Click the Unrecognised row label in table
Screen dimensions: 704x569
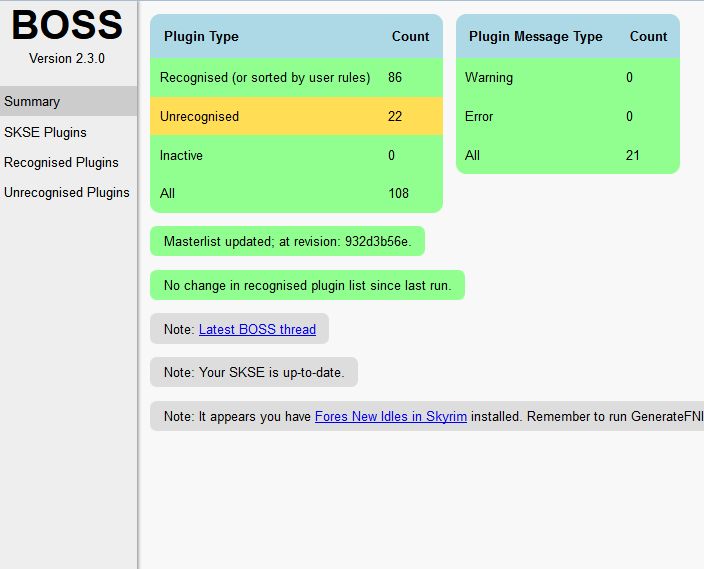point(199,116)
